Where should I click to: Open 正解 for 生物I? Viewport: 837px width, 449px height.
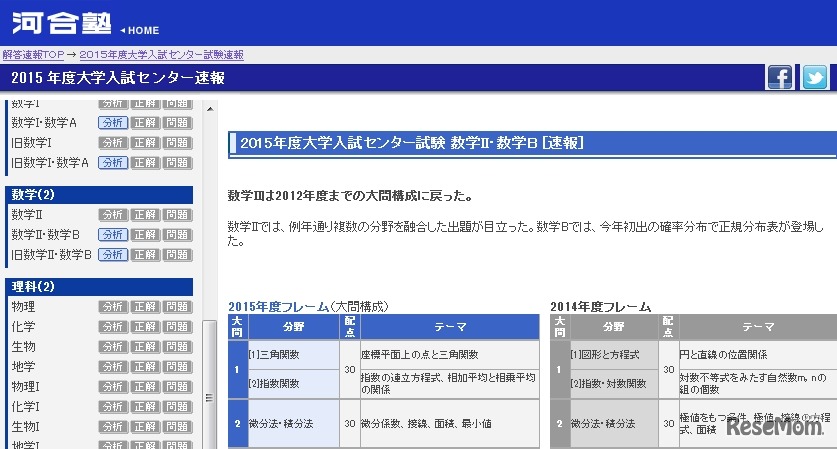click(x=145, y=427)
